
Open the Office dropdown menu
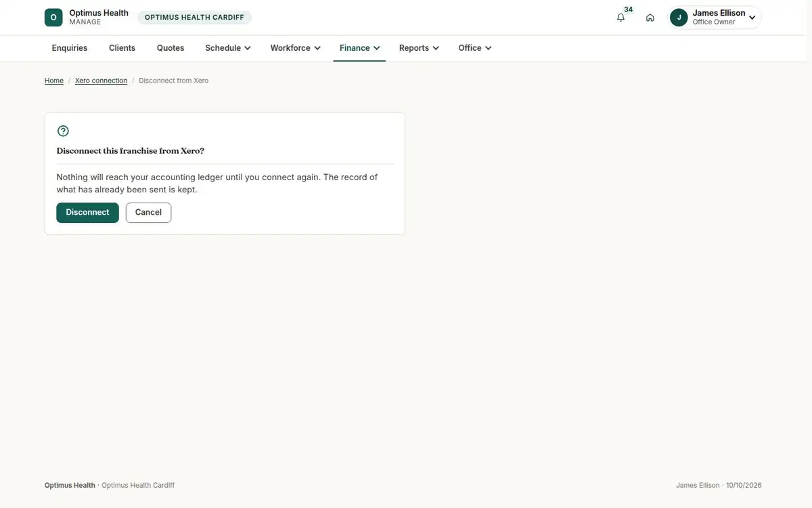pos(474,48)
